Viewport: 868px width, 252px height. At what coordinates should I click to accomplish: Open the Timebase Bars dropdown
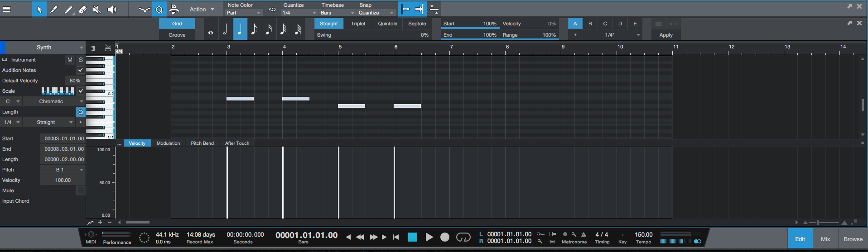click(x=338, y=13)
